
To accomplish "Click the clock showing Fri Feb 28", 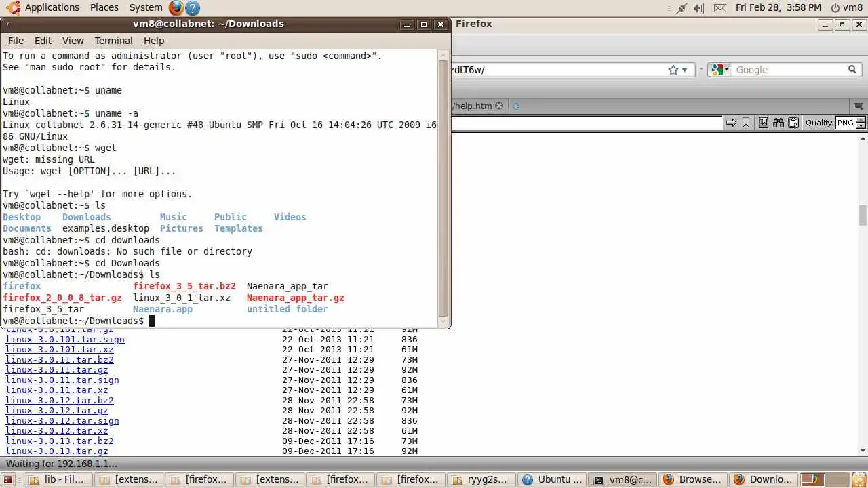I will coord(778,8).
